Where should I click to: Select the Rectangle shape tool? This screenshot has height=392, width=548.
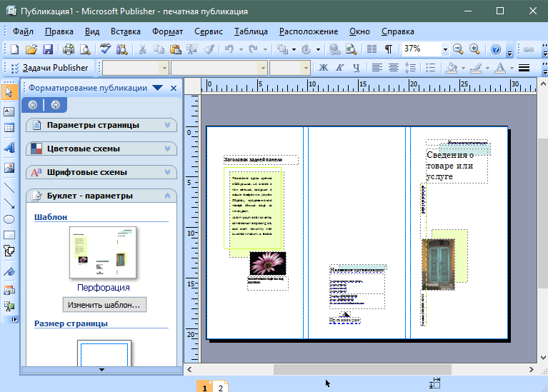[9, 235]
